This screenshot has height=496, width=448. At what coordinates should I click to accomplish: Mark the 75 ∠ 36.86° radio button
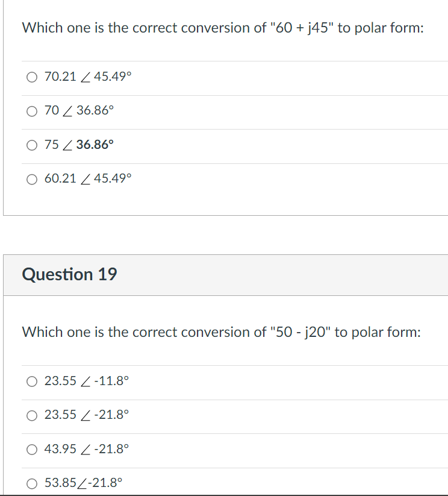coord(32,145)
